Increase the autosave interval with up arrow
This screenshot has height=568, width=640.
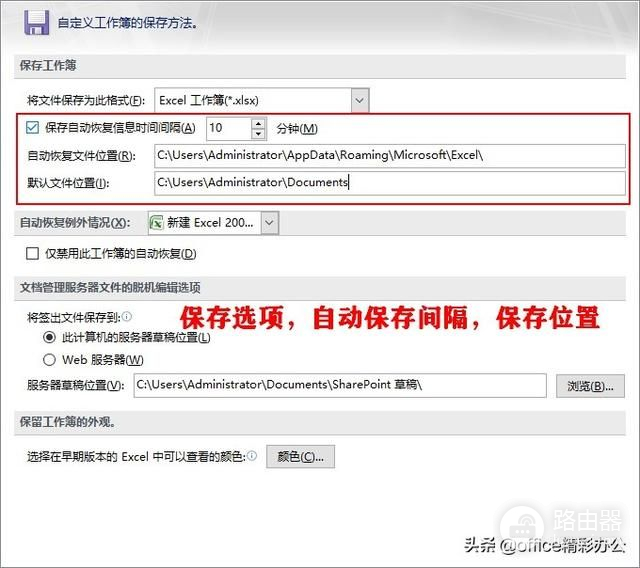(258, 123)
